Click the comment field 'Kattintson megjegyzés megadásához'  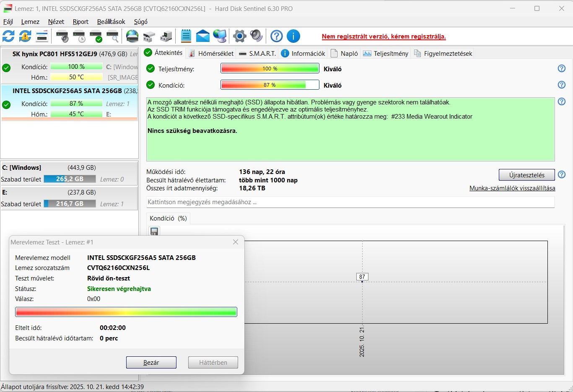[x=350, y=202]
